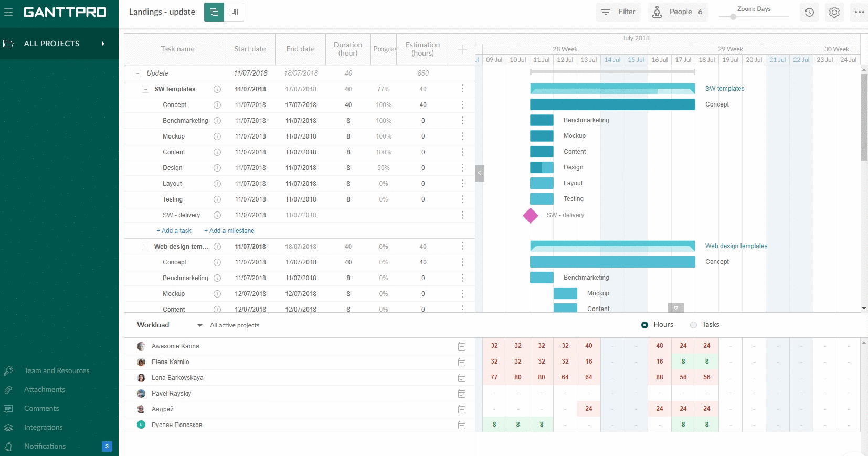The width and height of the screenshot is (868, 456).
Task: Open the three-dots more options menu
Action: pyautogui.click(x=859, y=12)
